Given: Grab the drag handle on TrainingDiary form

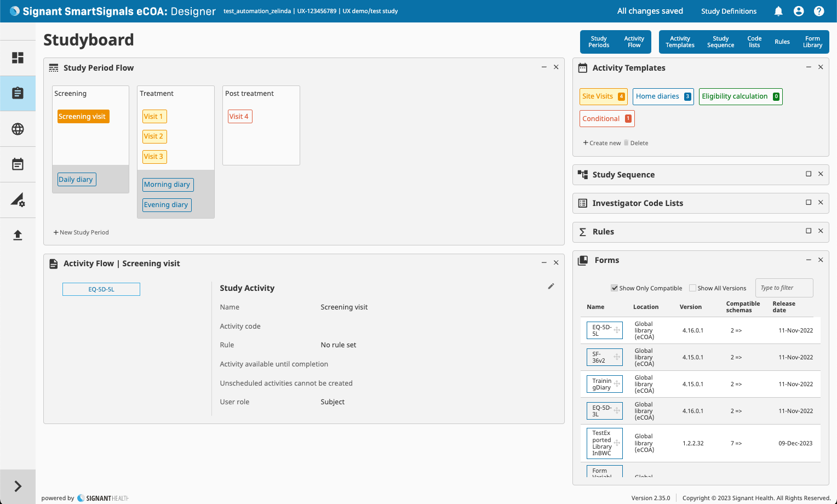Looking at the screenshot, I should (x=617, y=383).
